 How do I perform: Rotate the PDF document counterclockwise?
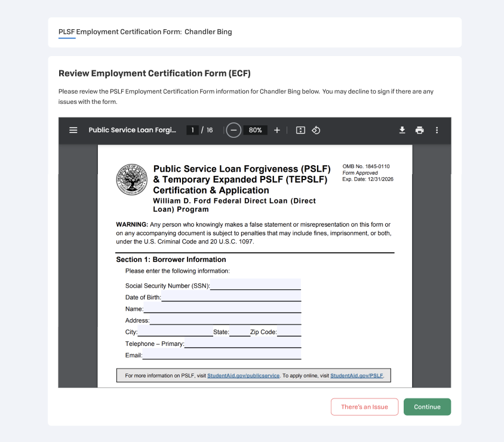316,130
